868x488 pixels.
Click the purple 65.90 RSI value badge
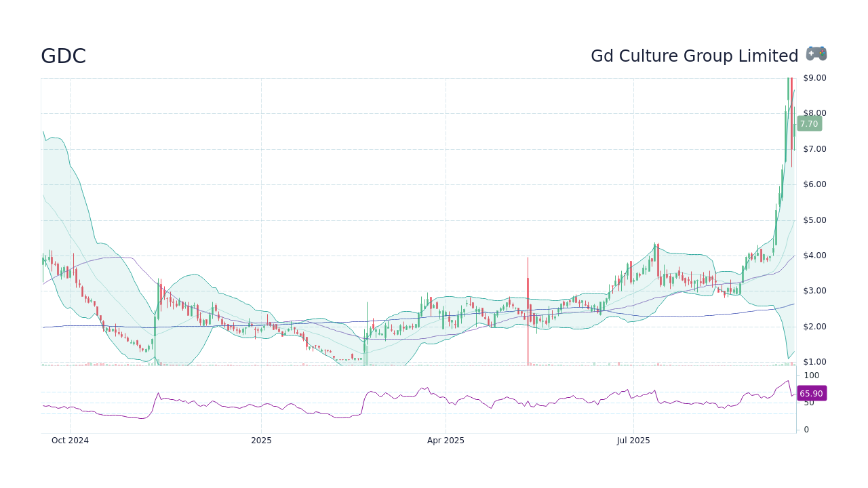click(811, 393)
